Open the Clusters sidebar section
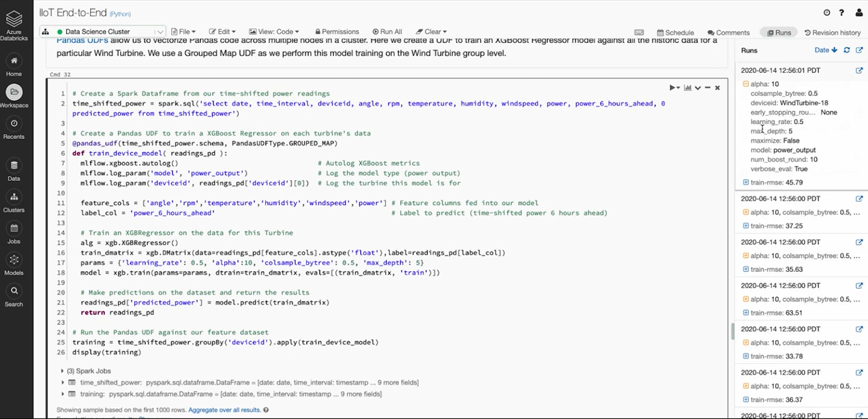 14,201
